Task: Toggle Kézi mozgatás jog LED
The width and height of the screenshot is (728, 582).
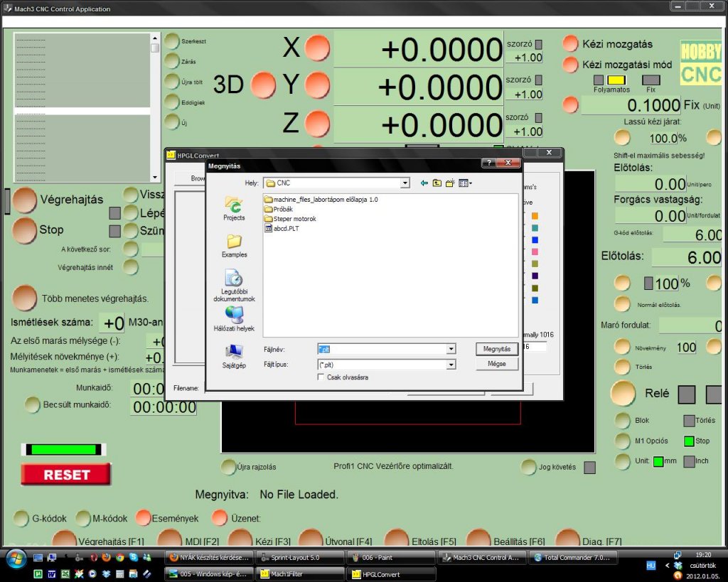Action: pyautogui.click(x=570, y=43)
